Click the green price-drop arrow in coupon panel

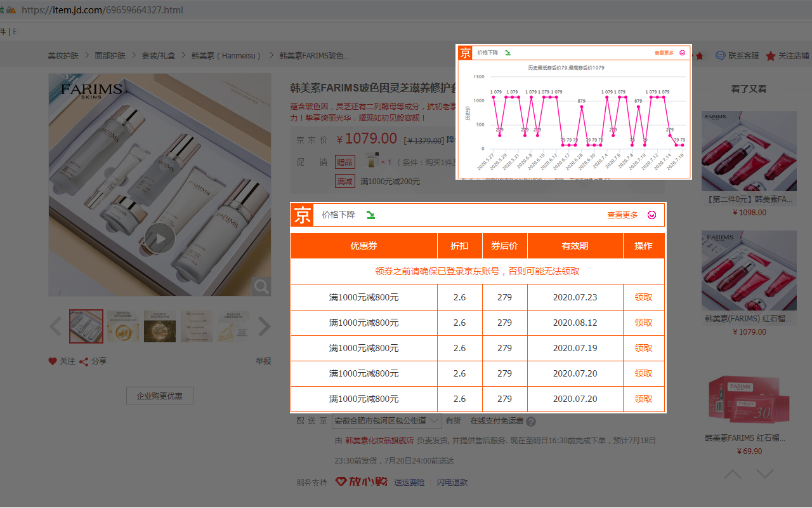tap(370, 215)
